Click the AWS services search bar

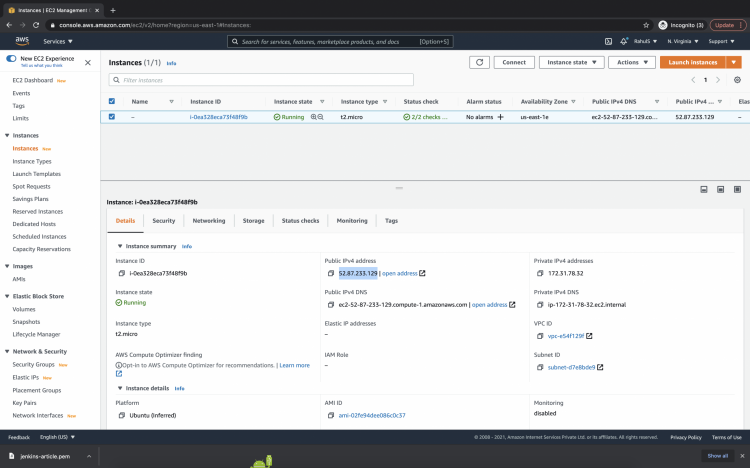coord(340,42)
